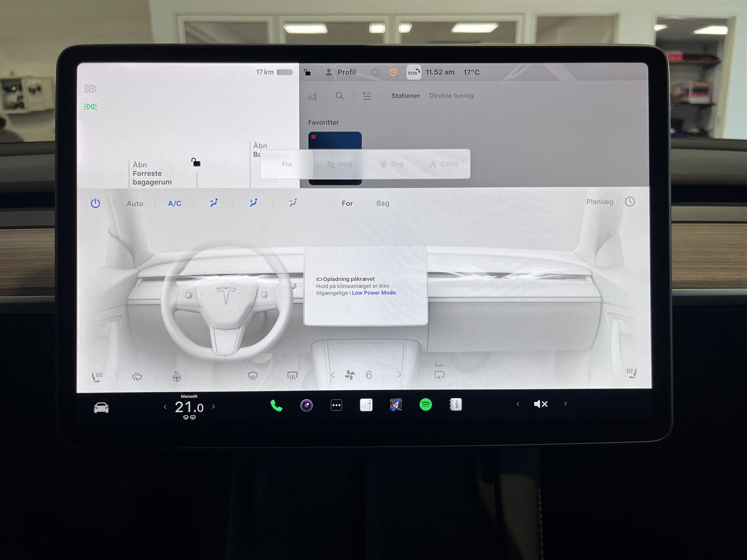Select the Stationer tab
Viewport: 747px width, 560px height.
[405, 95]
